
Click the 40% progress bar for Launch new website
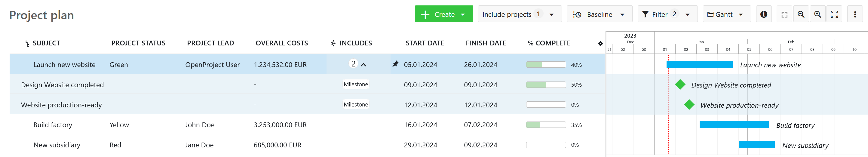point(545,65)
